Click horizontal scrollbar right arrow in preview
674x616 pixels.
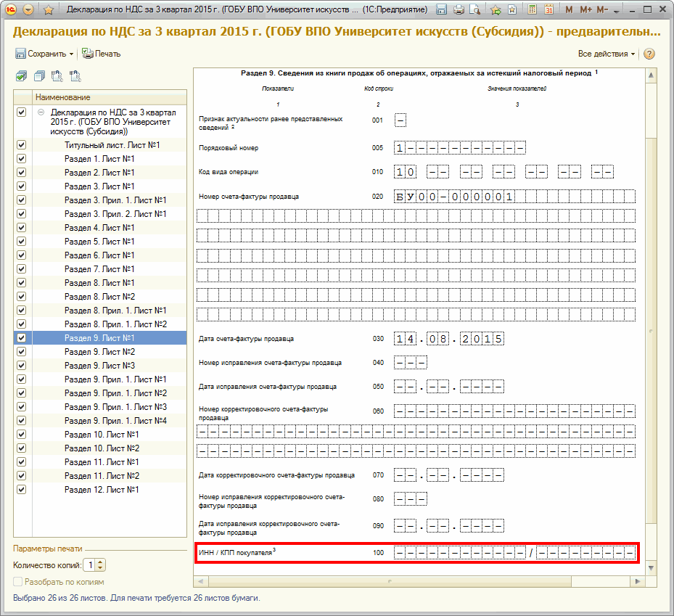pyautogui.click(x=638, y=581)
